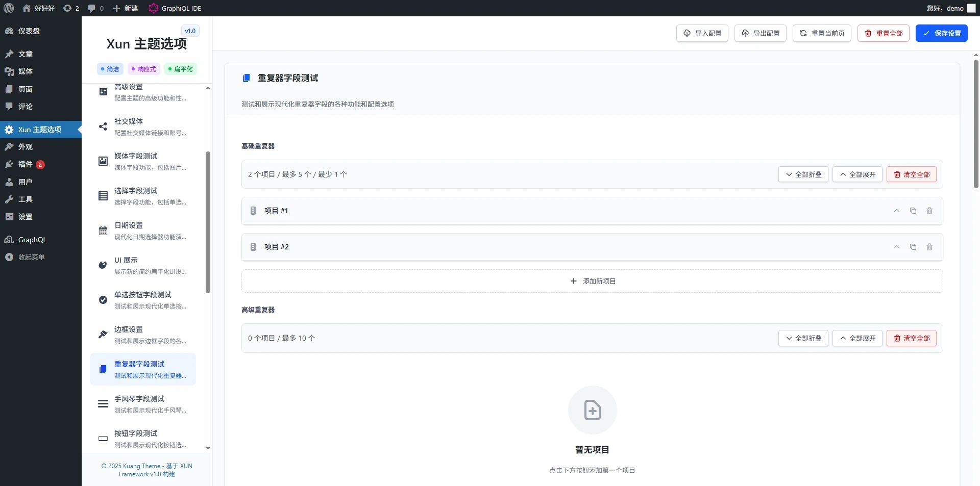Open GraphiQL IDE from admin bar

pyautogui.click(x=175, y=8)
